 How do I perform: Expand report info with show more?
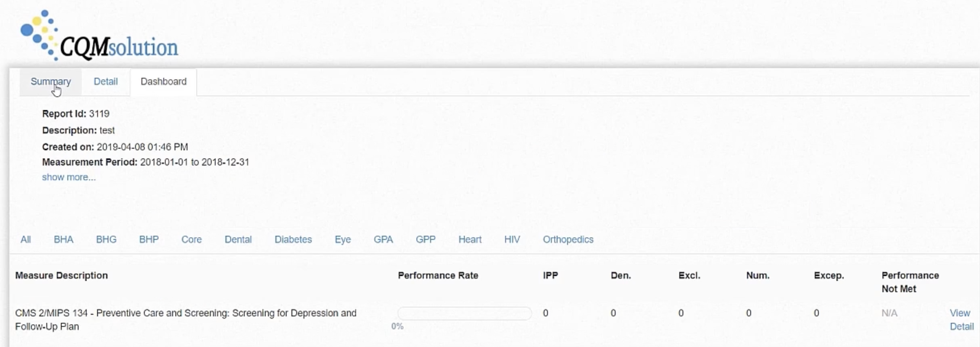[69, 177]
